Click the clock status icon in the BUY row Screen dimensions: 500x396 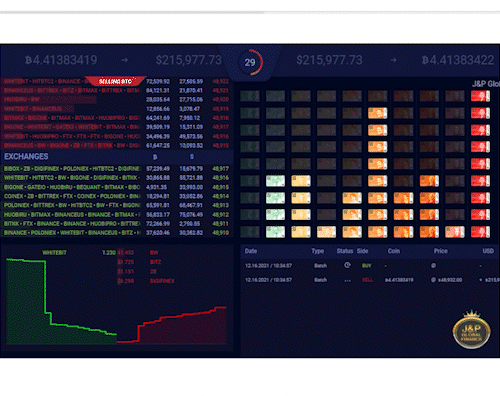[347, 265]
